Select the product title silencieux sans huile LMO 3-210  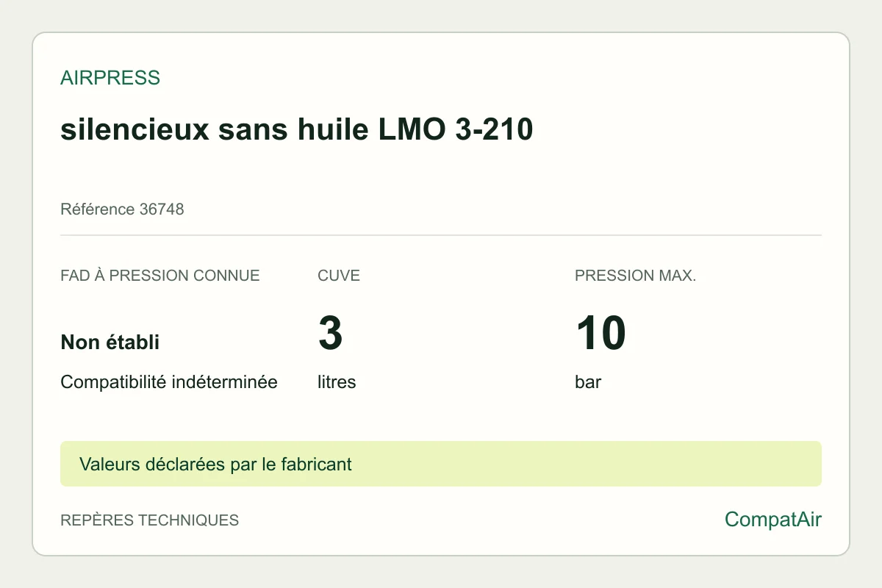point(296,130)
